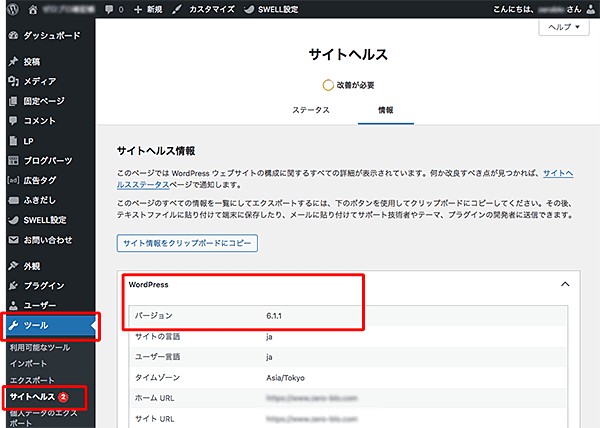Open SWELL設定 in admin bar
This screenshot has height=428, width=600.
271,9
